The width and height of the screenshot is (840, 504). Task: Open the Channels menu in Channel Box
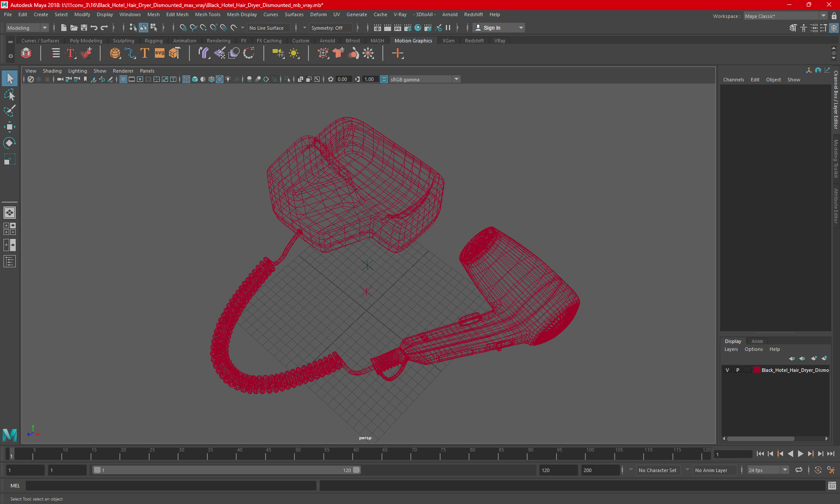733,80
